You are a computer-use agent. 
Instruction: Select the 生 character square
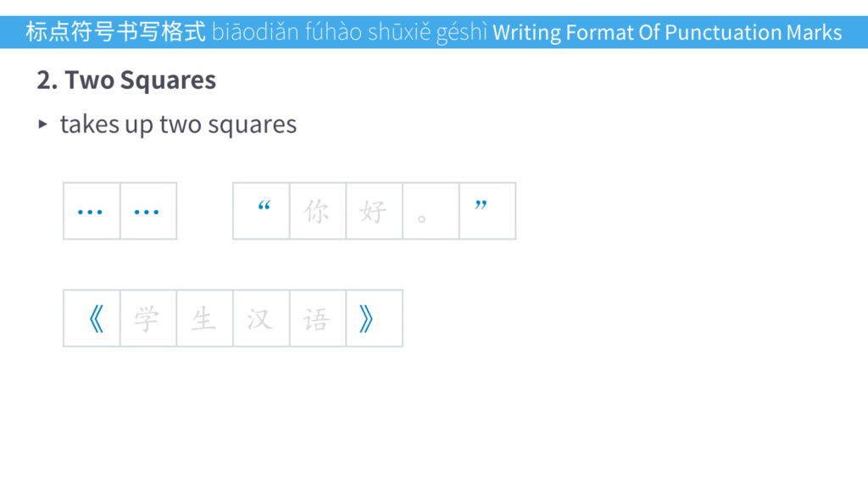click(204, 319)
